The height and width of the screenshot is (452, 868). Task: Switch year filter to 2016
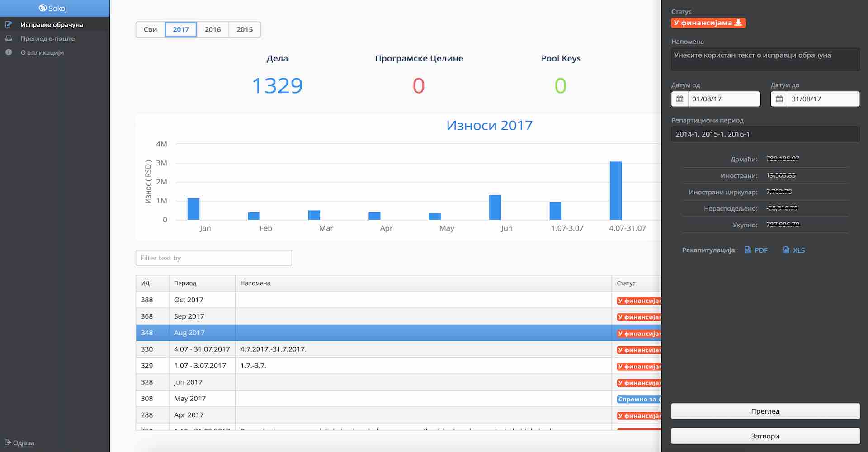coord(212,29)
